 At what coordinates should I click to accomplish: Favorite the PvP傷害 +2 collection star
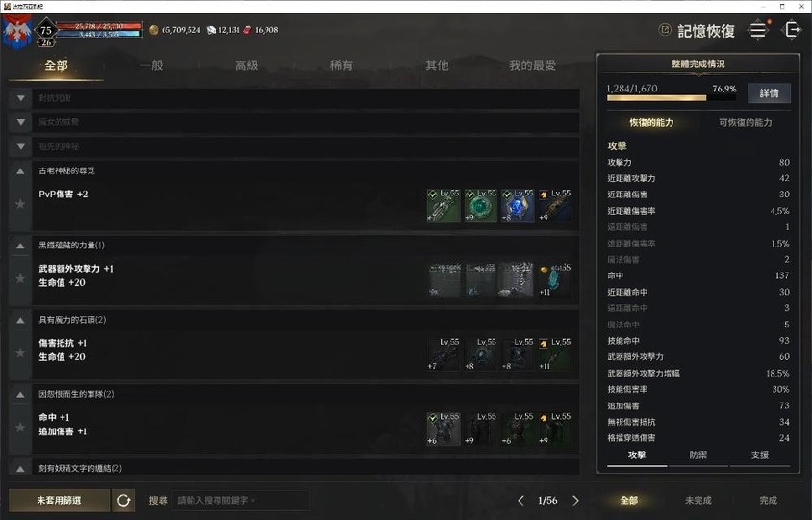[x=20, y=204]
